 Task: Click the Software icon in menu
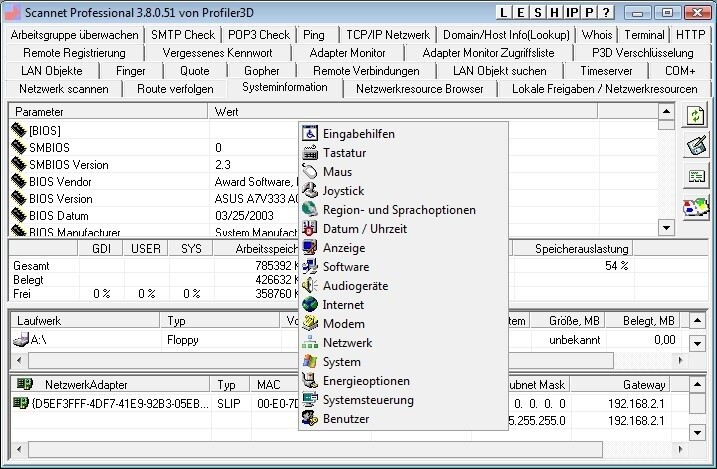(x=310, y=266)
